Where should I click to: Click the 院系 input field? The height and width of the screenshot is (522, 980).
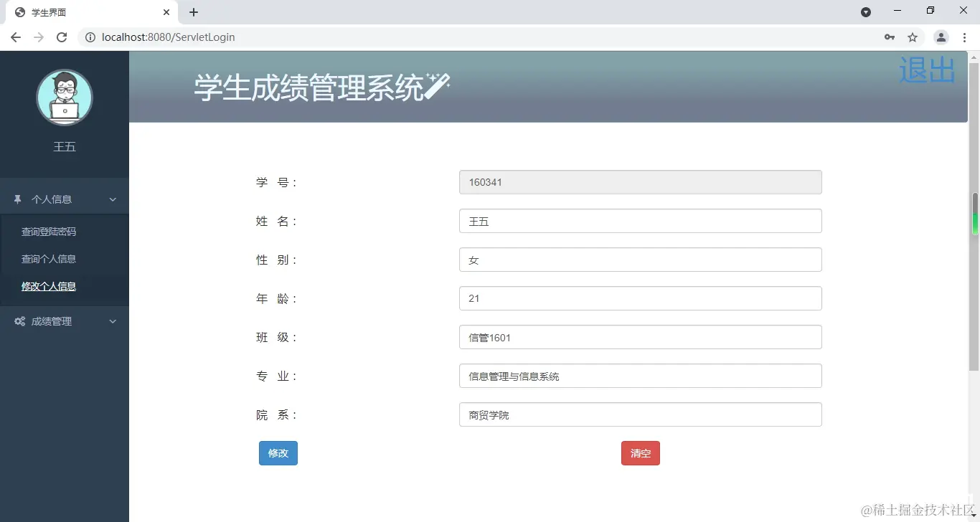[641, 414]
